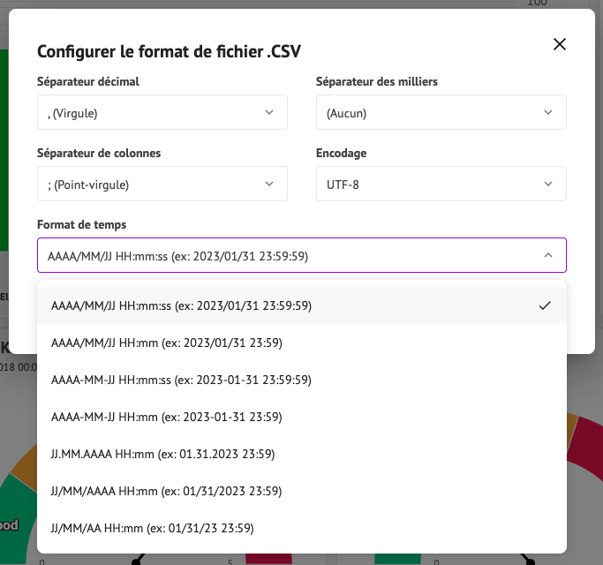The height and width of the screenshot is (565, 603).
Task: Open the '(Aucun)' thousands separator dropdown
Action: [x=430, y=113]
